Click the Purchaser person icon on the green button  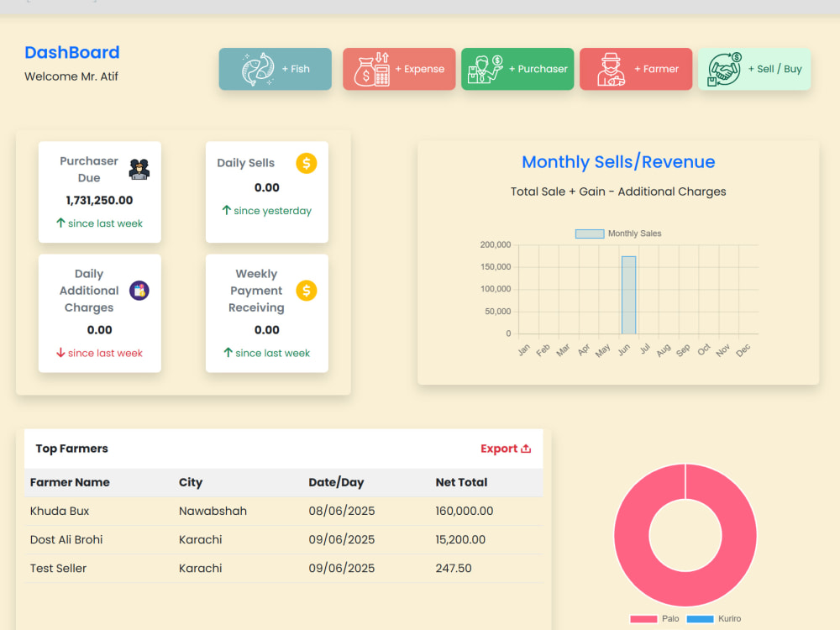(486, 69)
